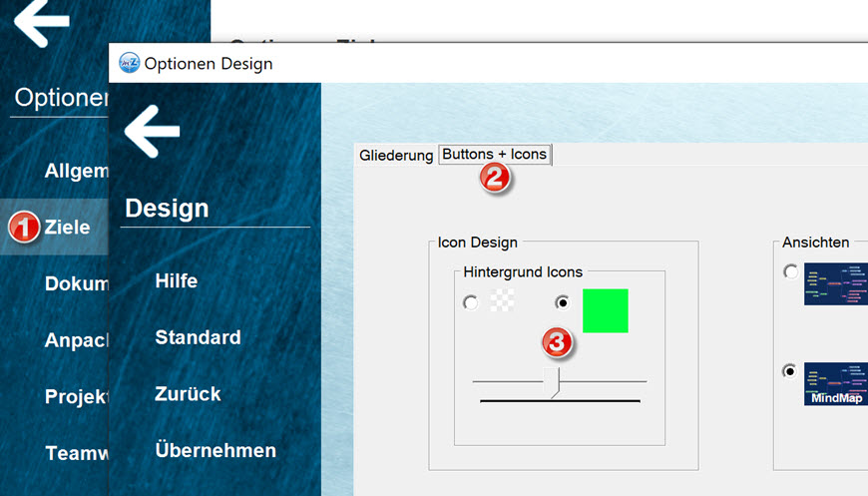
Task: Select the green background radio button
Action: 563,302
